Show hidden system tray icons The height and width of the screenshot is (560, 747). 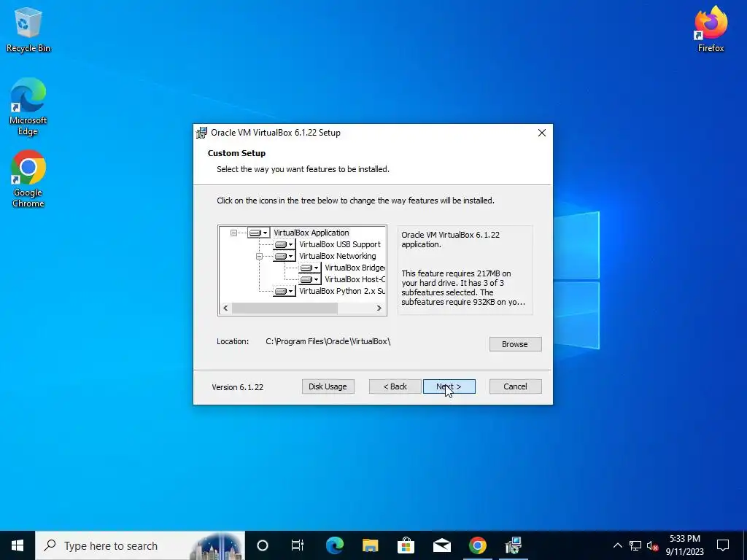click(617, 545)
